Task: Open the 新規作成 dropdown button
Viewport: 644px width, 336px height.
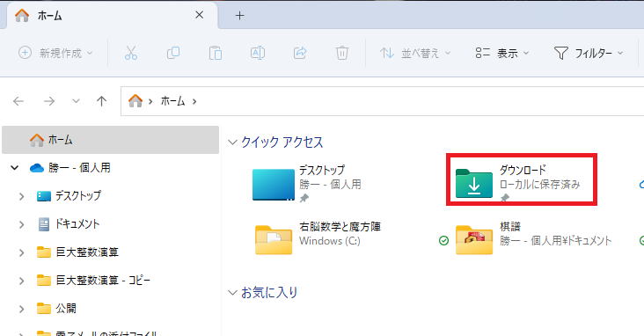Action: (55, 53)
